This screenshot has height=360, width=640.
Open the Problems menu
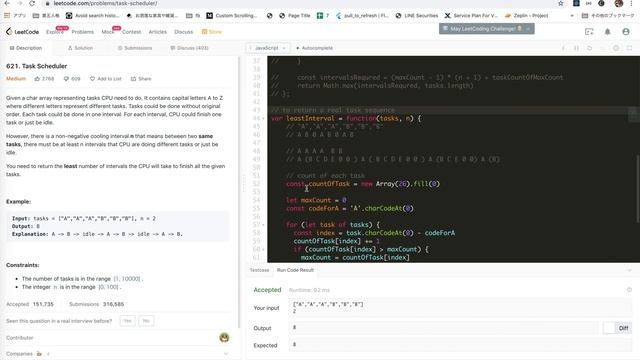click(x=82, y=32)
